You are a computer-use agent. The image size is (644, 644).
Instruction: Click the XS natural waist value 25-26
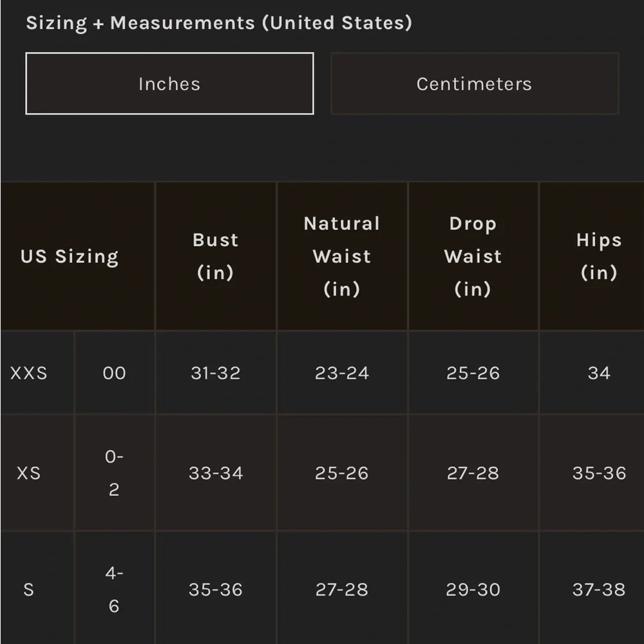(x=342, y=473)
